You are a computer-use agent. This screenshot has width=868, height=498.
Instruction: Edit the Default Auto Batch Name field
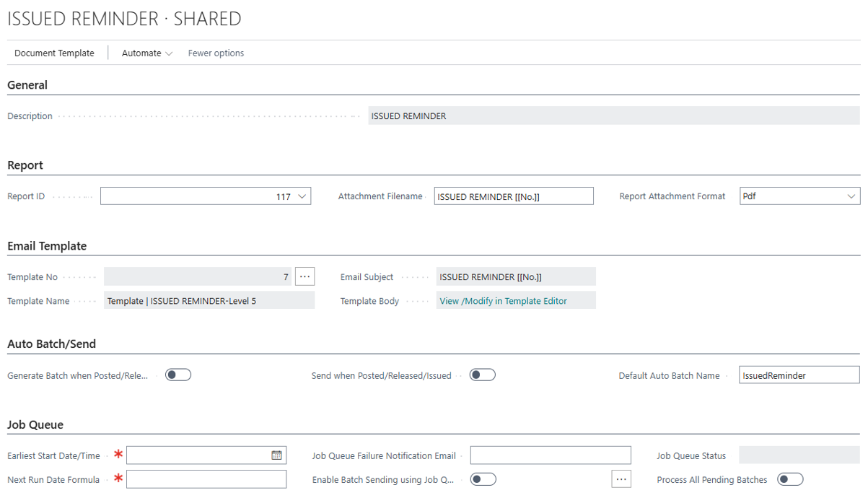click(799, 375)
